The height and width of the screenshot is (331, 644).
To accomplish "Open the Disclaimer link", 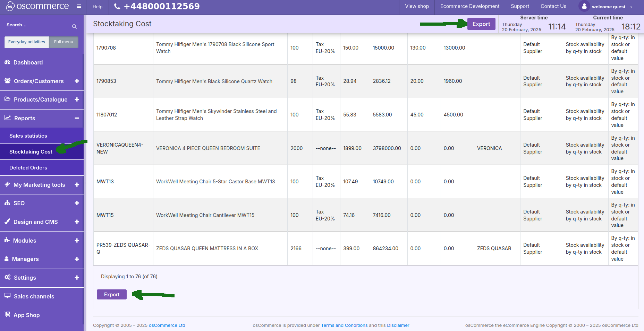I will [398, 325].
